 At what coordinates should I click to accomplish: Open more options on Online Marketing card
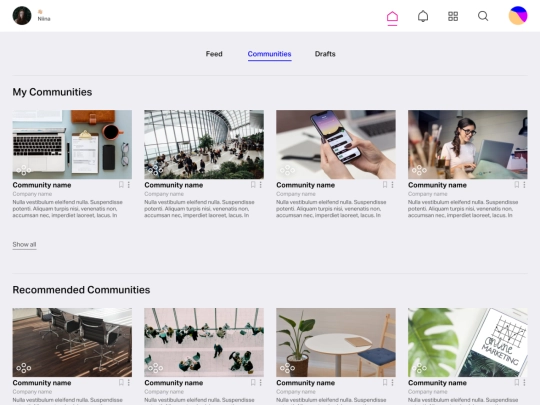coord(525,382)
